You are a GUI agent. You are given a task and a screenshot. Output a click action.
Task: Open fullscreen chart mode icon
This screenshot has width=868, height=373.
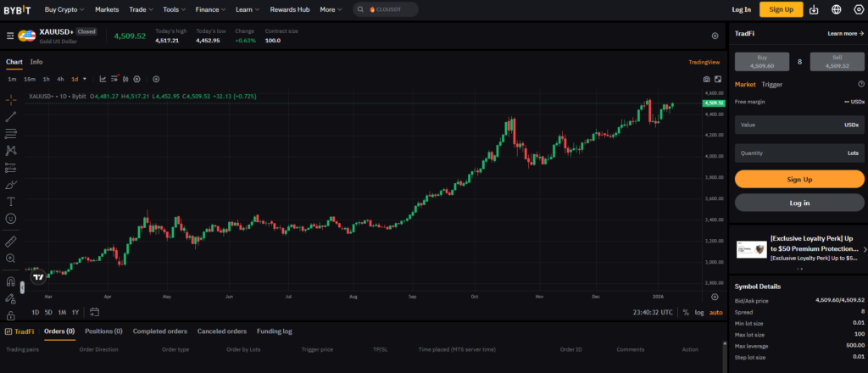click(x=717, y=79)
